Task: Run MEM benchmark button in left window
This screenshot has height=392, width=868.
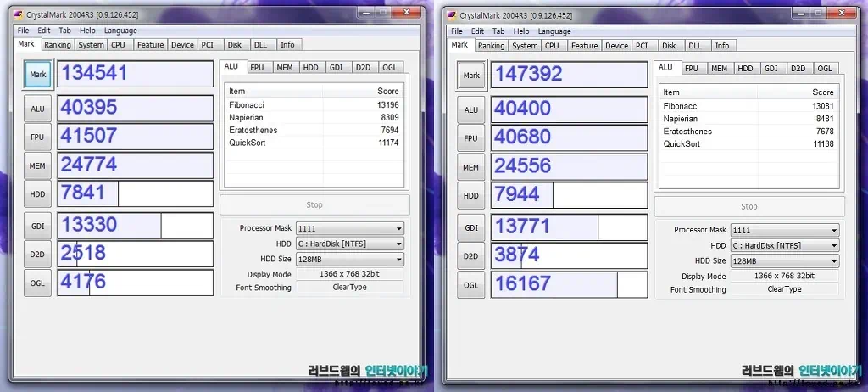Action: [37, 165]
